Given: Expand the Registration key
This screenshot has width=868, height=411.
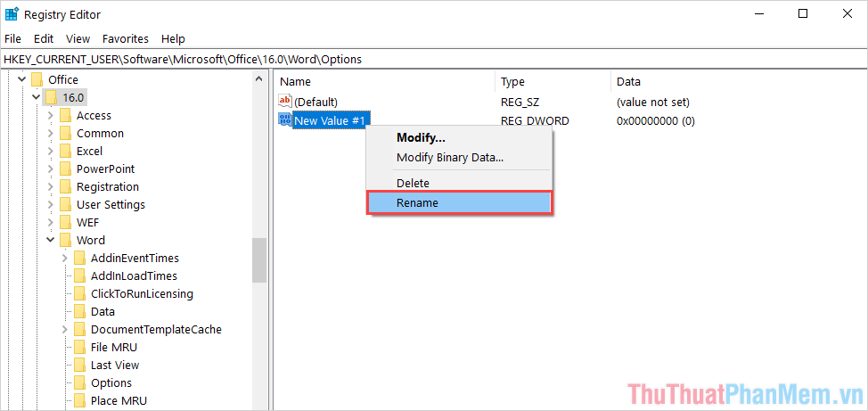Looking at the screenshot, I should pos(51,186).
